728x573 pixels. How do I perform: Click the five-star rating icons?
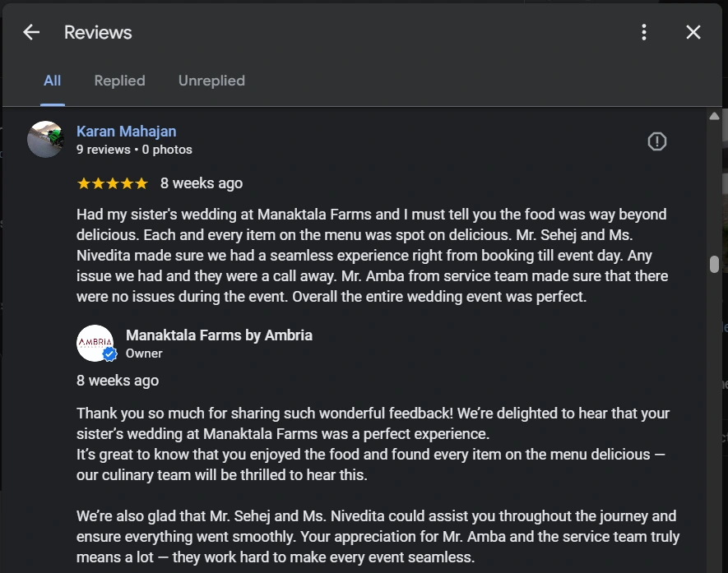[112, 183]
